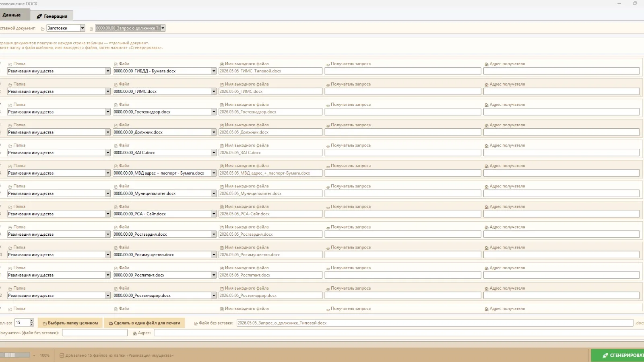Click Получатель запроса field in Росгвардия row
Screen dimensions: 644x362
tap(403, 234)
